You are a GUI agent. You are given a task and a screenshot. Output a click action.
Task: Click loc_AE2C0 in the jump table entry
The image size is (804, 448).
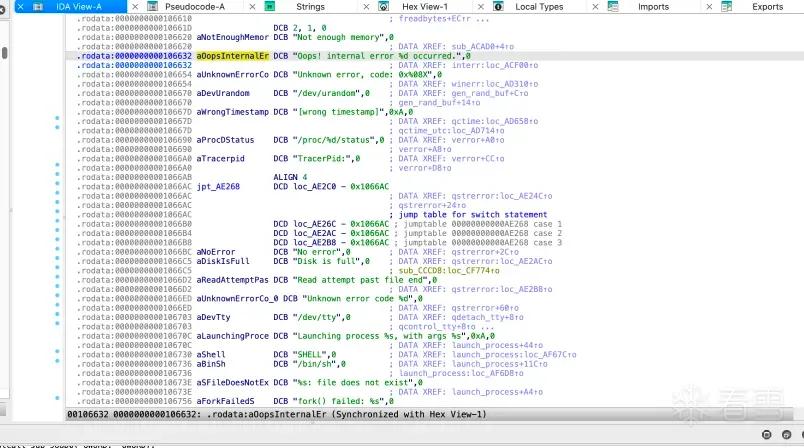(314, 187)
